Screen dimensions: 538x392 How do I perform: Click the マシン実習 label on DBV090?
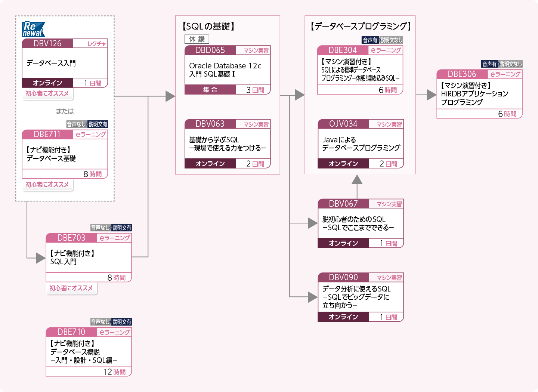click(389, 278)
